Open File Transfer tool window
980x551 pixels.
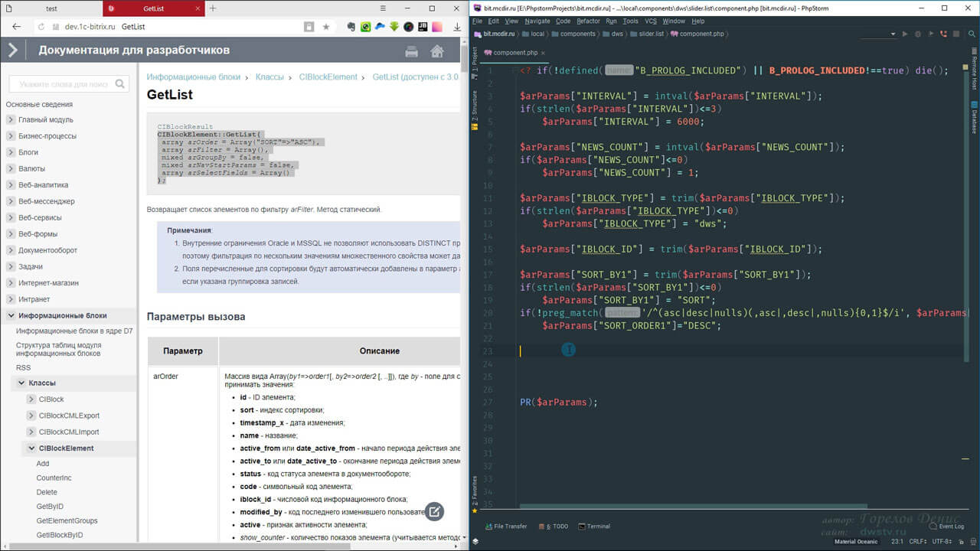click(x=506, y=527)
